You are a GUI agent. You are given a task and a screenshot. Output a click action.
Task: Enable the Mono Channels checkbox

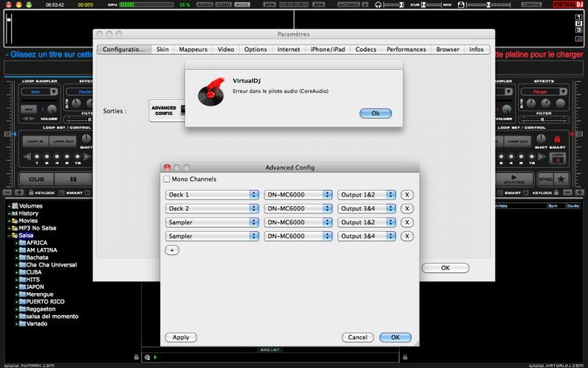click(167, 179)
